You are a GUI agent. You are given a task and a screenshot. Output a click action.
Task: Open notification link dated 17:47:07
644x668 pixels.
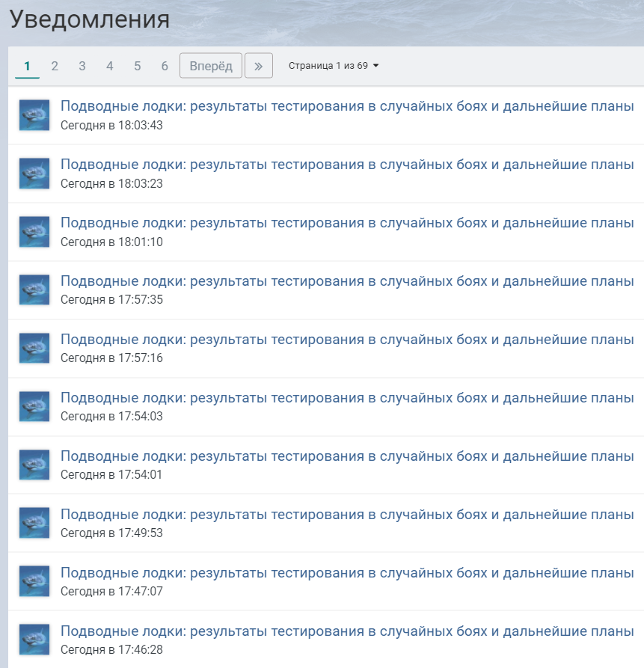click(347, 573)
